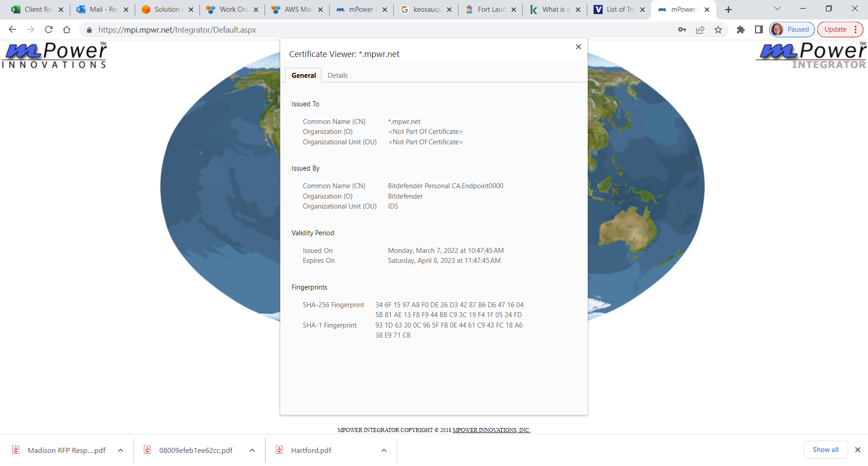868x466 pixels.
Task: Select the Issued On date value
Action: [x=446, y=251]
